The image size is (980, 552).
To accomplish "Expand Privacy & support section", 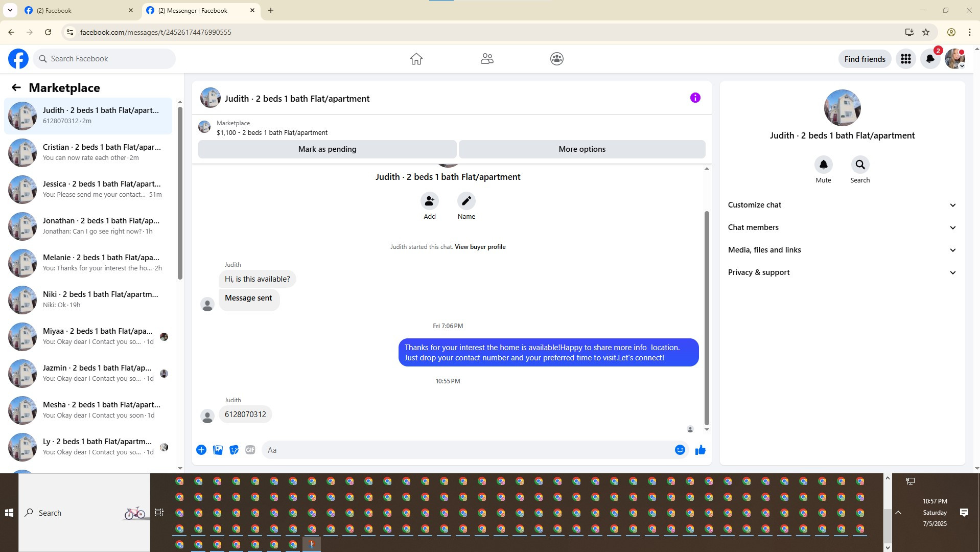I will (x=842, y=272).
